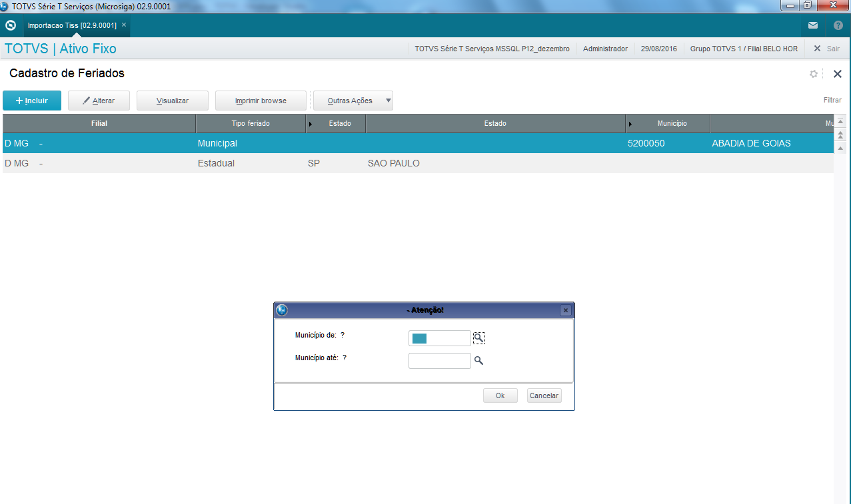Close the Atenção dialog with its X
Viewport: 851px width, 504px height.
565,310
